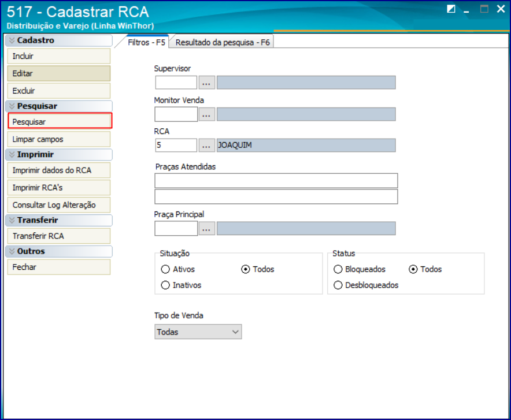Click the Fechar button
Viewport: 511px width, 420px height.
point(59,267)
